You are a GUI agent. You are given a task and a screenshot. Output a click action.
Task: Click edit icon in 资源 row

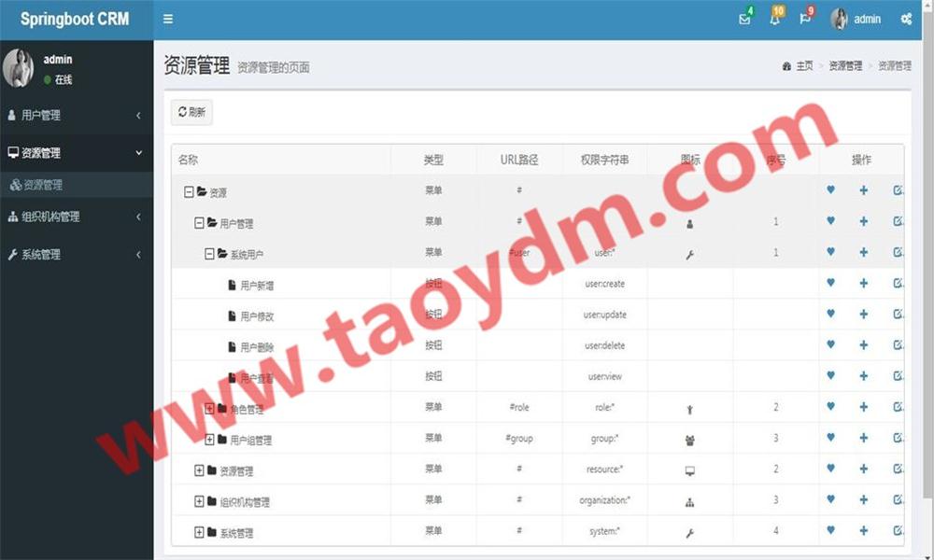pyautogui.click(x=898, y=190)
